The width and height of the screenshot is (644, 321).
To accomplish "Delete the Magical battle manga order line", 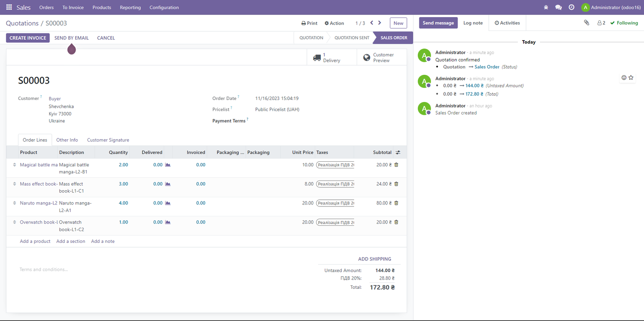I will pyautogui.click(x=396, y=165).
